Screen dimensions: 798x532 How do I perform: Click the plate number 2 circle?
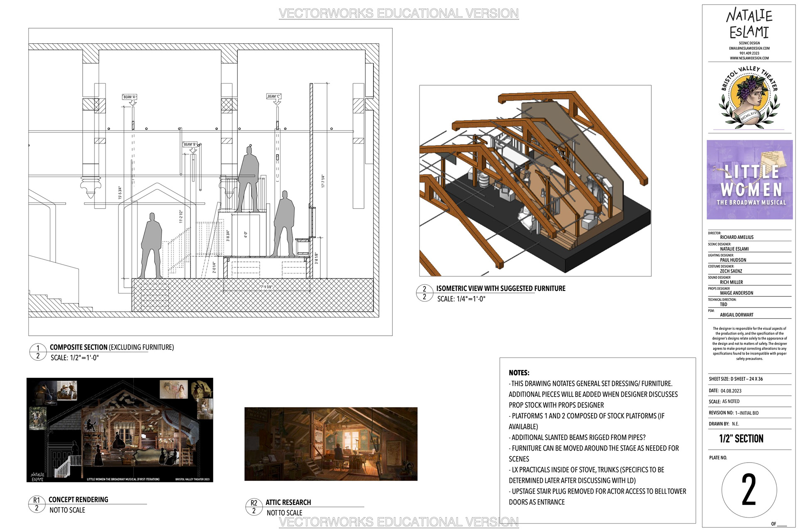[749, 490]
